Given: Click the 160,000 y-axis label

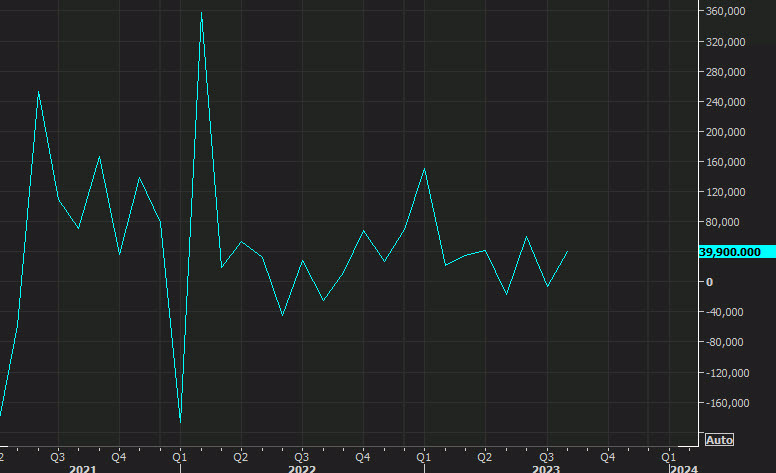Looking at the screenshot, I should [728, 162].
